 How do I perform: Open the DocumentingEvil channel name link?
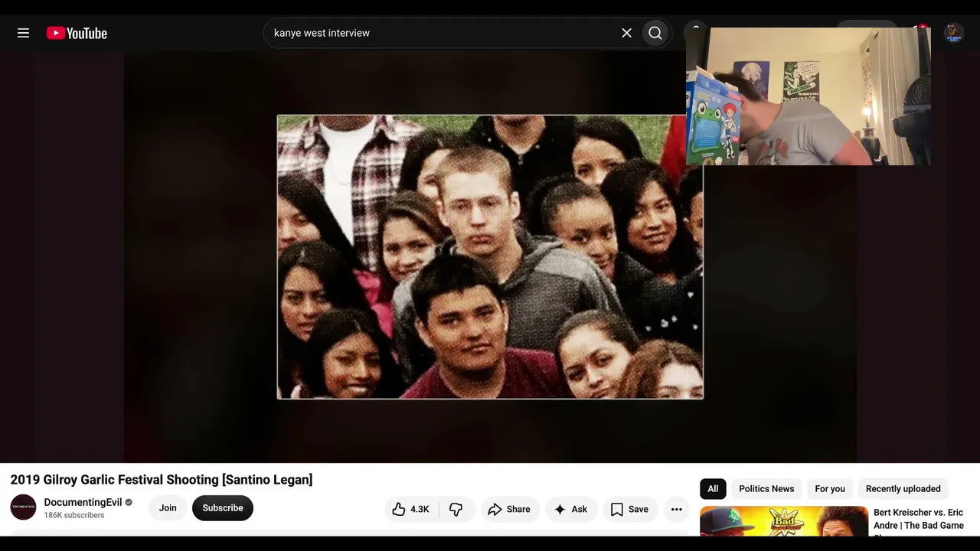pyautogui.click(x=83, y=502)
